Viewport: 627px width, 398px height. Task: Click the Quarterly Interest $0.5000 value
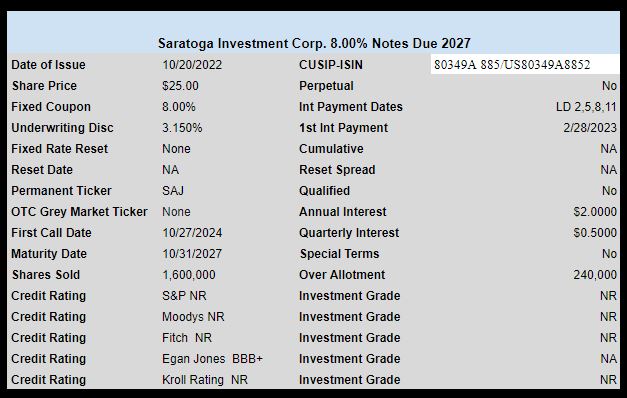tap(595, 232)
